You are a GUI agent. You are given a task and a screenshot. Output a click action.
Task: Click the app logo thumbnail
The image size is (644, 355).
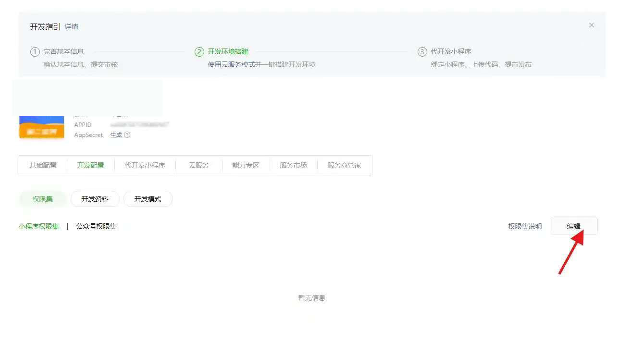[x=42, y=127]
